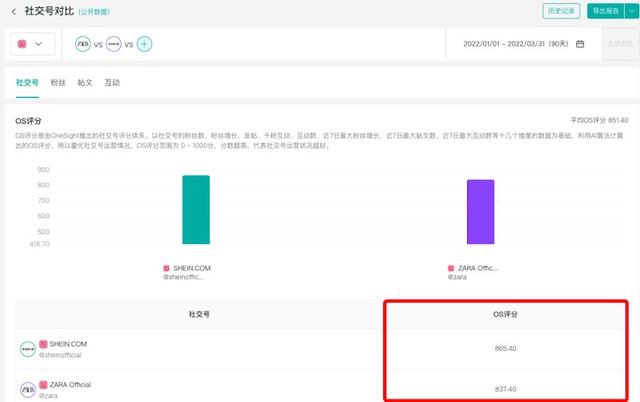This screenshot has width=640, height=402.
Task: Click the ZARA avatar in the table
Action: pyautogui.click(x=28, y=390)
